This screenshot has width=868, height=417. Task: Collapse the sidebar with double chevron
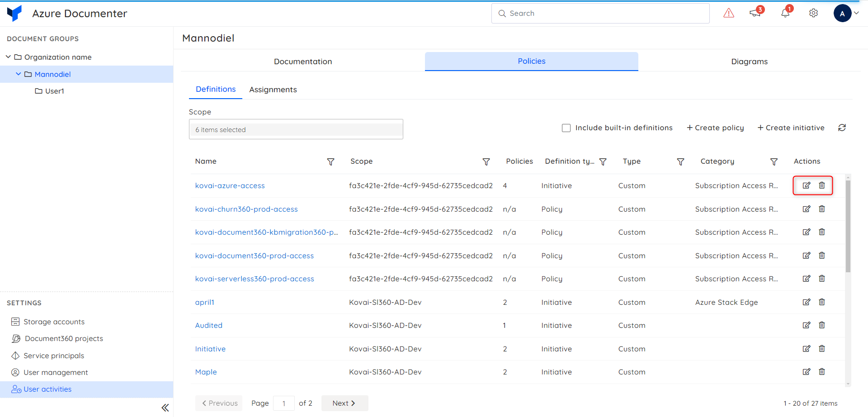[x=165, y=408]
